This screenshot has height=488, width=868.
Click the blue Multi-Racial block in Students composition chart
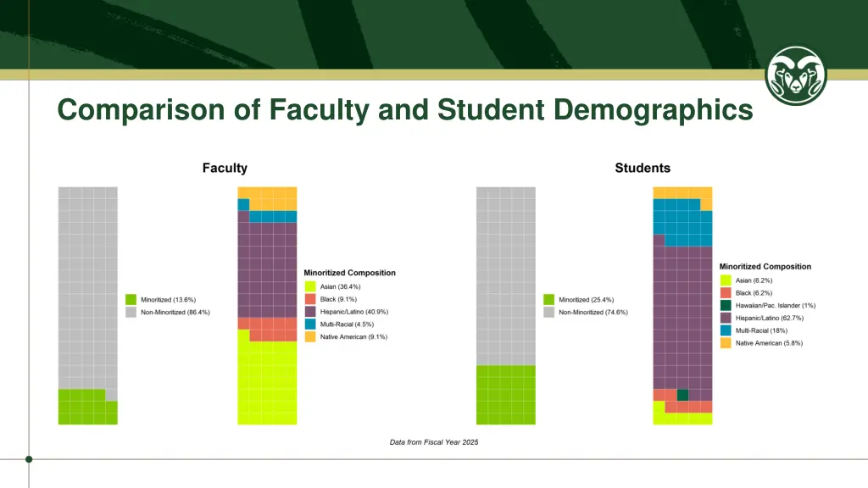[682, 223]
